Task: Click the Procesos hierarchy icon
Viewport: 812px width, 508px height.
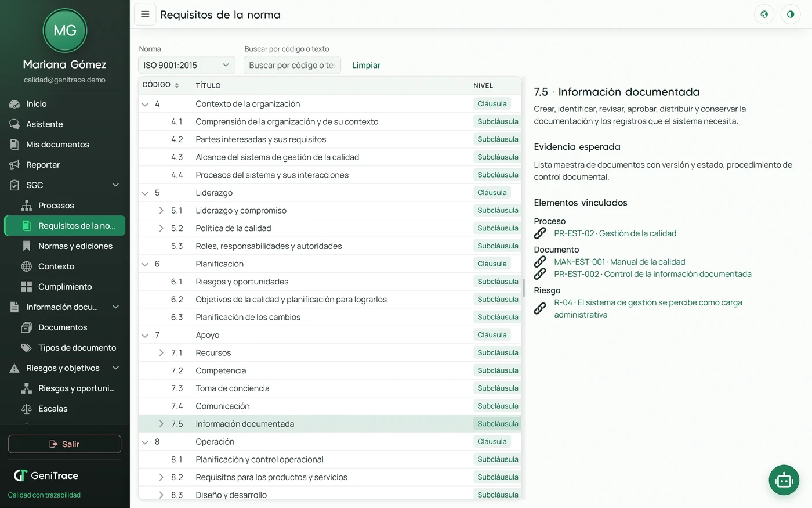Action: click(x=27, y=206)
